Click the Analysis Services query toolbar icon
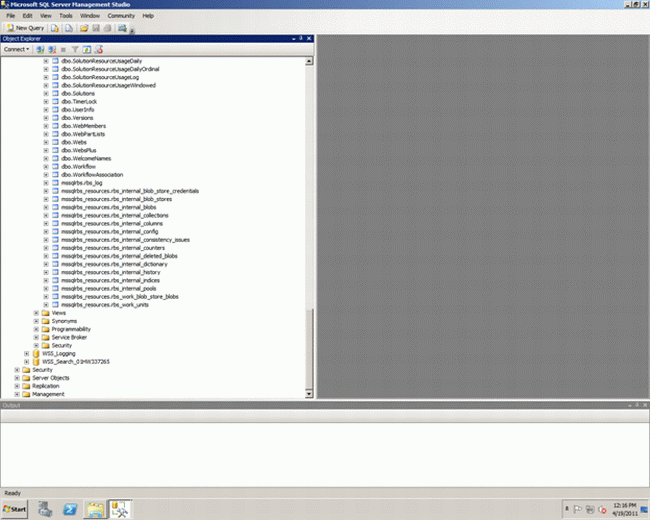Screen dimensions: 650x520 (69, 28)
